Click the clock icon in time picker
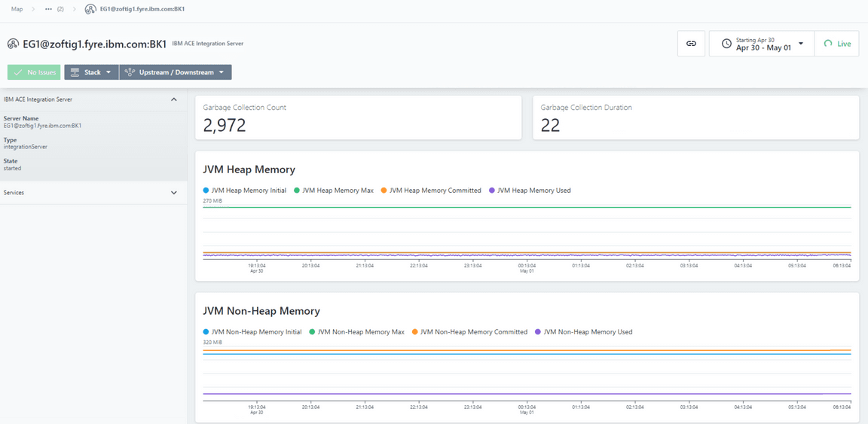 [726, 44]
